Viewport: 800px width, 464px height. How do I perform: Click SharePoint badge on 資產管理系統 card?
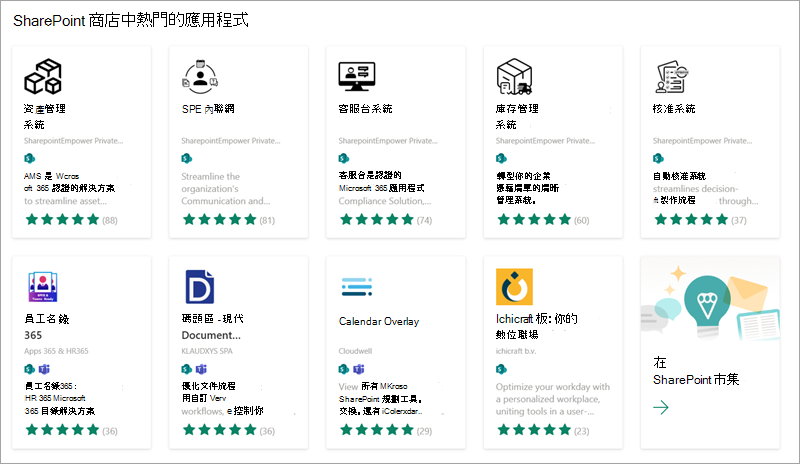pos(30,158)
